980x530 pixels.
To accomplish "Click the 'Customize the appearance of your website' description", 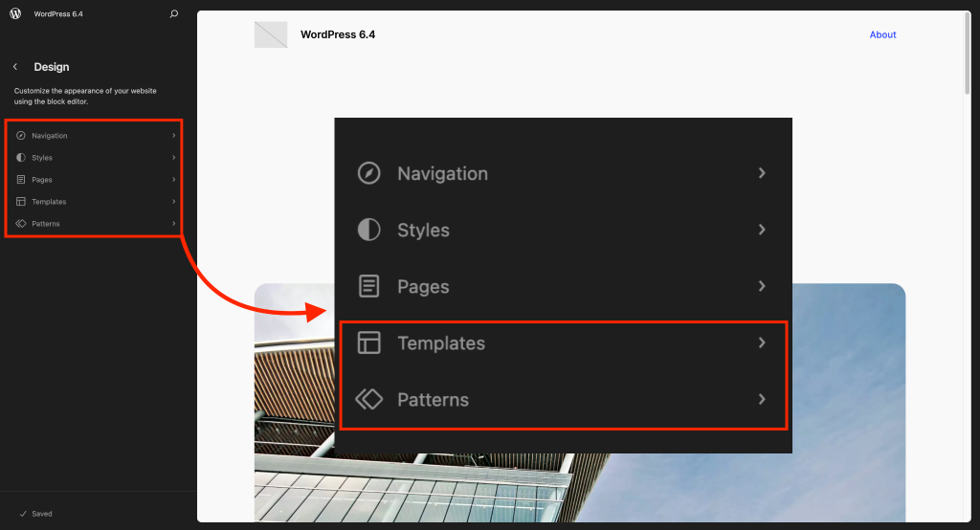I will (x=85, y=97).
